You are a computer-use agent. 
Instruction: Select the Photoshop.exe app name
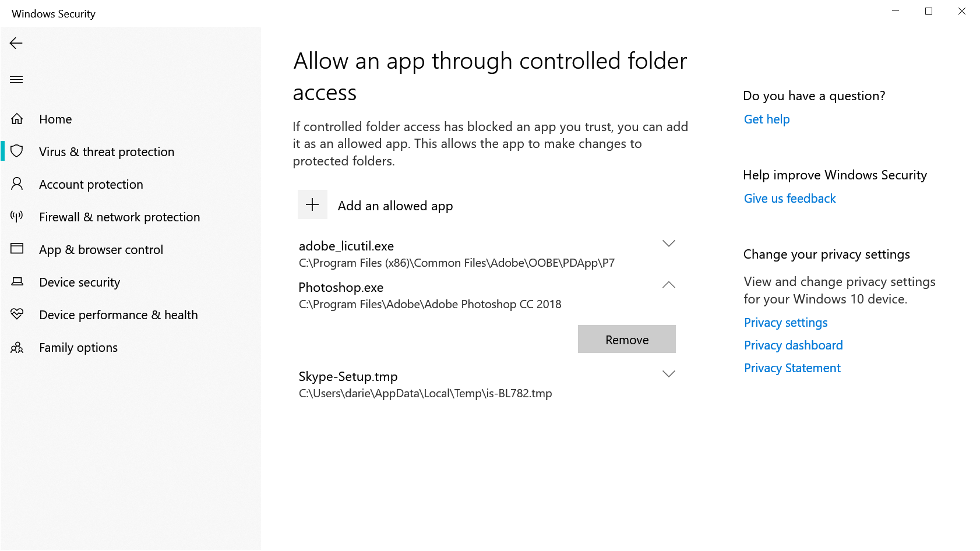(341, 288)
